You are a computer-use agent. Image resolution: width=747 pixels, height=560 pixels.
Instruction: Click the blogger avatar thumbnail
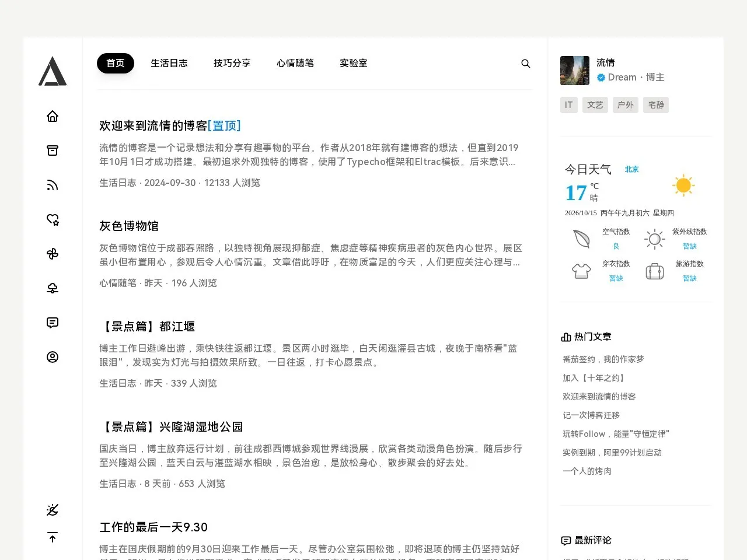575,71
